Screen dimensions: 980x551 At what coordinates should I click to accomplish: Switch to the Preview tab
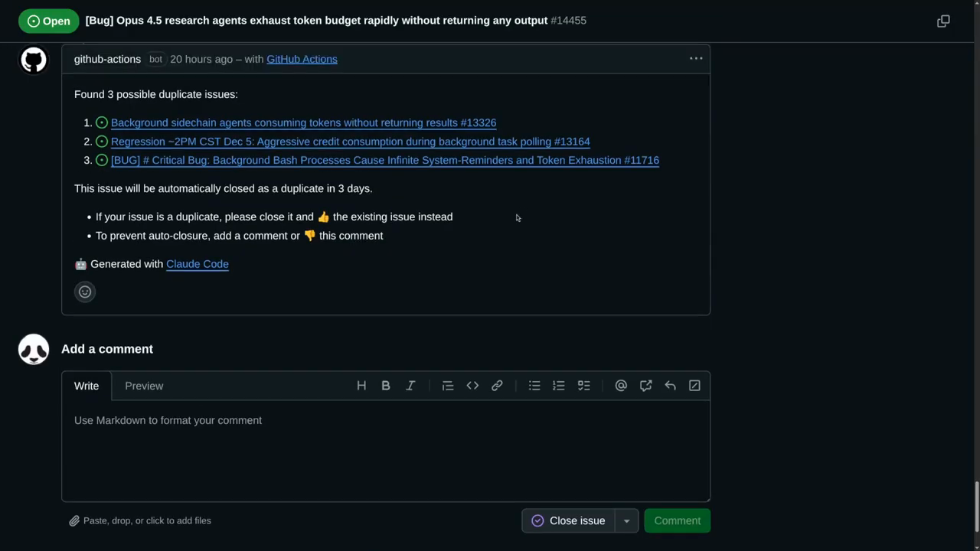coord(144,386)
